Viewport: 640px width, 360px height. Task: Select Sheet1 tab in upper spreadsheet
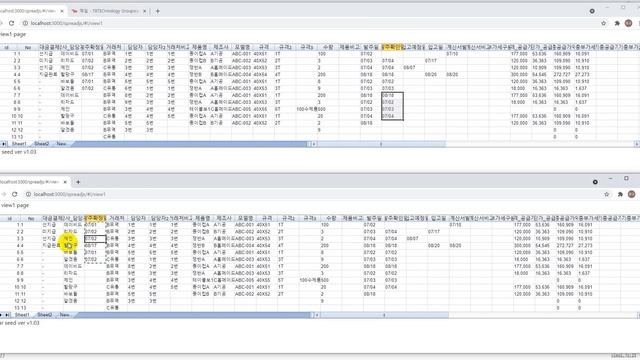point(19,144)
